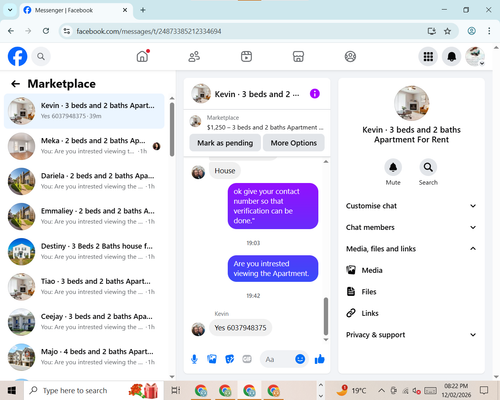Viewport: 500px width, 400px height.
Task: Switch to Messenger | Facebook tab
Action: click(x=75, y=10)
